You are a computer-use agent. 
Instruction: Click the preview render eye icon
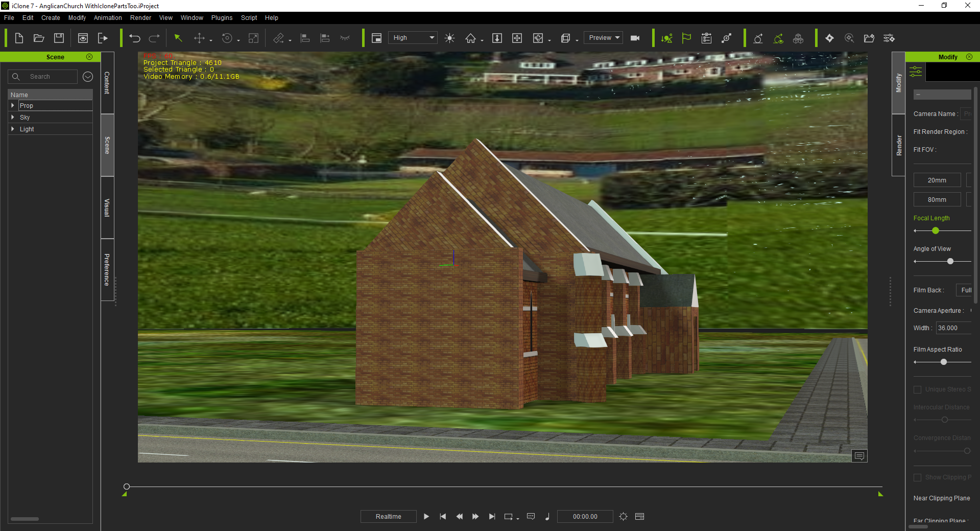[83, 38]
